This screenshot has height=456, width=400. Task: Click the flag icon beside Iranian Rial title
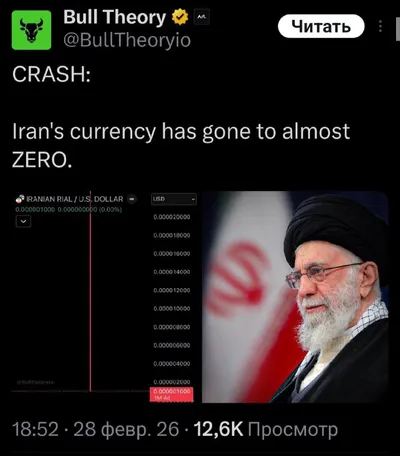pyautogui.click(x=20, y=199)
